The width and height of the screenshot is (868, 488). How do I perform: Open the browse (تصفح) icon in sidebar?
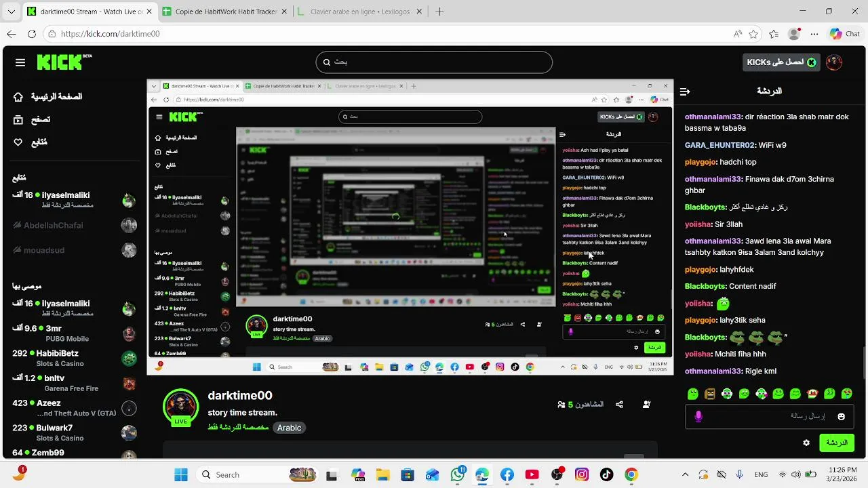click(x=18, y=119)
